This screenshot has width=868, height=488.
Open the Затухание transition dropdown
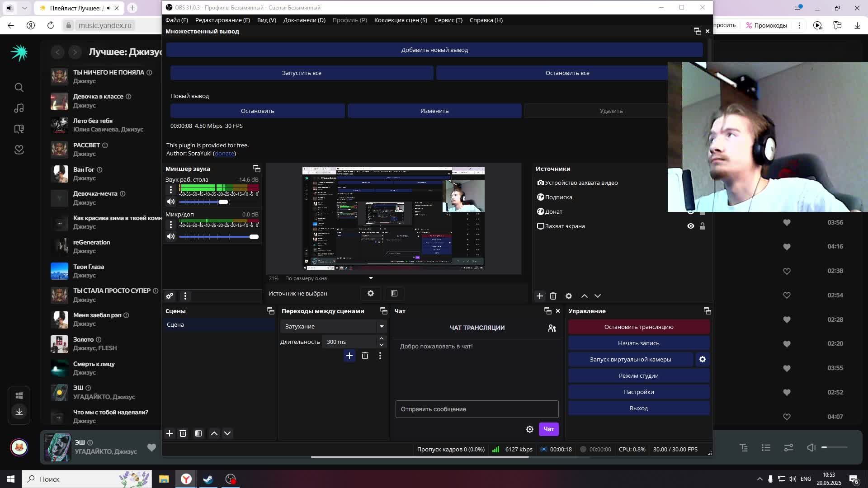[334, 326]
